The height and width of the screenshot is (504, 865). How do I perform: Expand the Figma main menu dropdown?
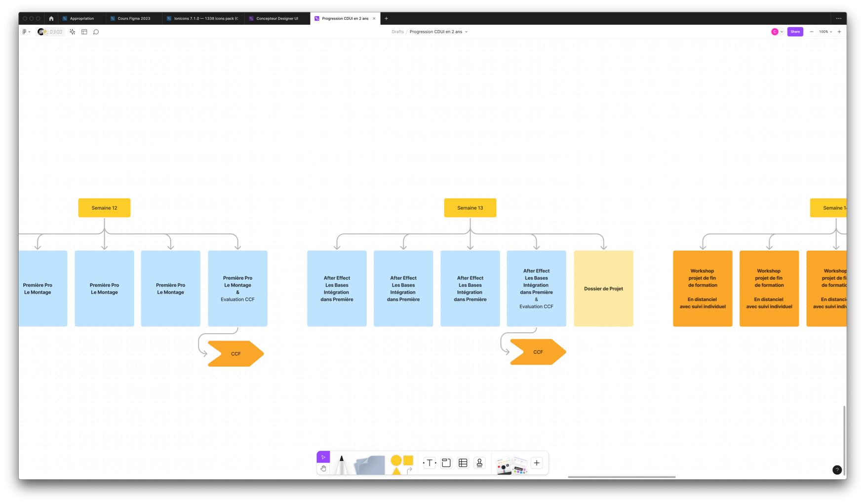(x=26, y=32)
